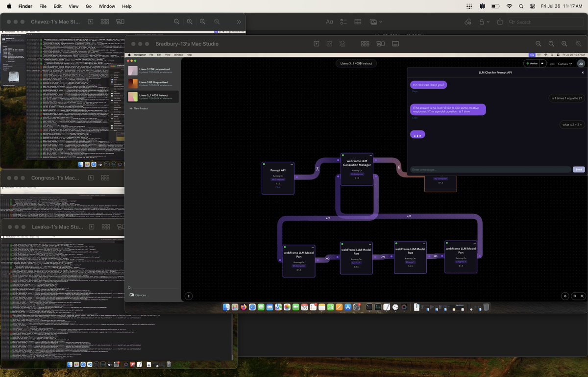This screenshot has height=377, width=588.
Task: Toggle the Active project status button
Action: tap(531, 64)
